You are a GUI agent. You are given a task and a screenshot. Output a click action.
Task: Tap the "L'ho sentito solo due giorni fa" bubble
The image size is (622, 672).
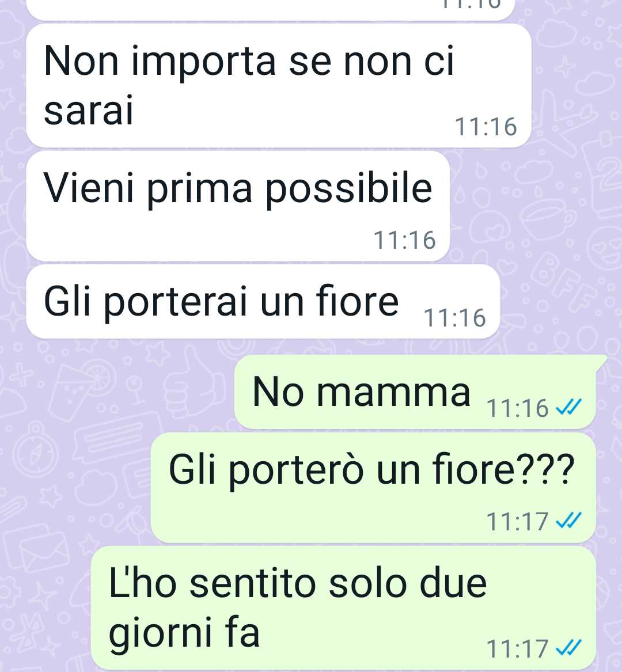(x=344, y=608)
